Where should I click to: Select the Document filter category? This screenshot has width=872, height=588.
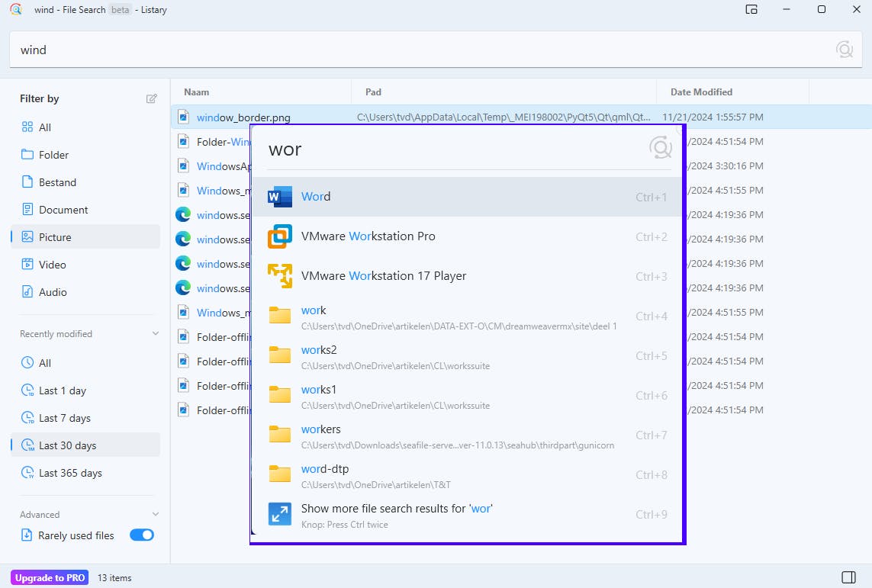coord(63,210)
